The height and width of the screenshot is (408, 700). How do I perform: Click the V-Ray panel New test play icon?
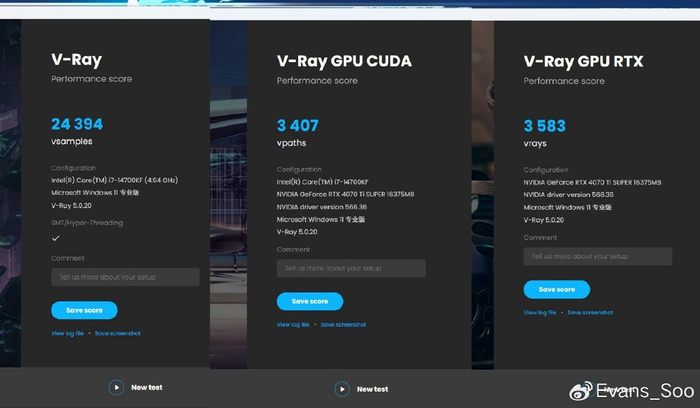tap(116, 387)
